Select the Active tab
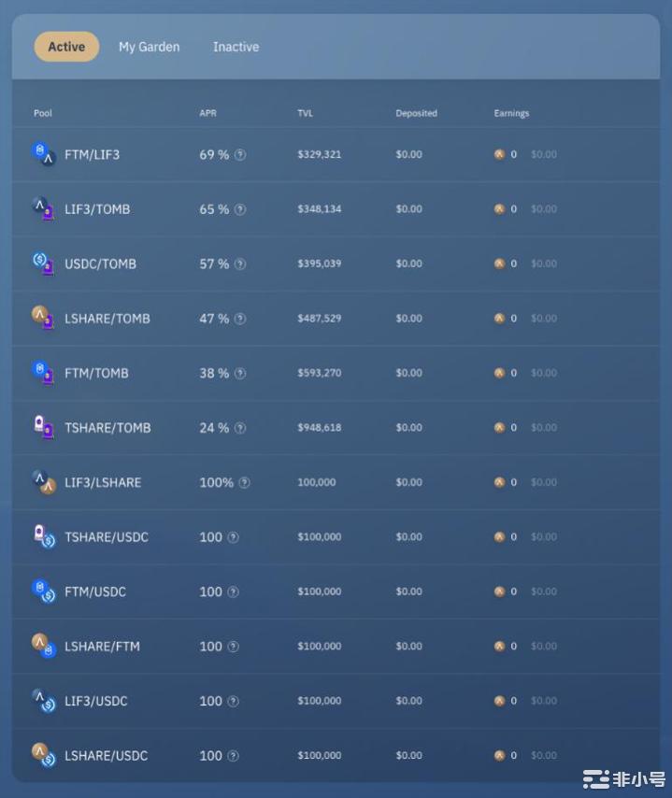 click(x=66, y=47)
